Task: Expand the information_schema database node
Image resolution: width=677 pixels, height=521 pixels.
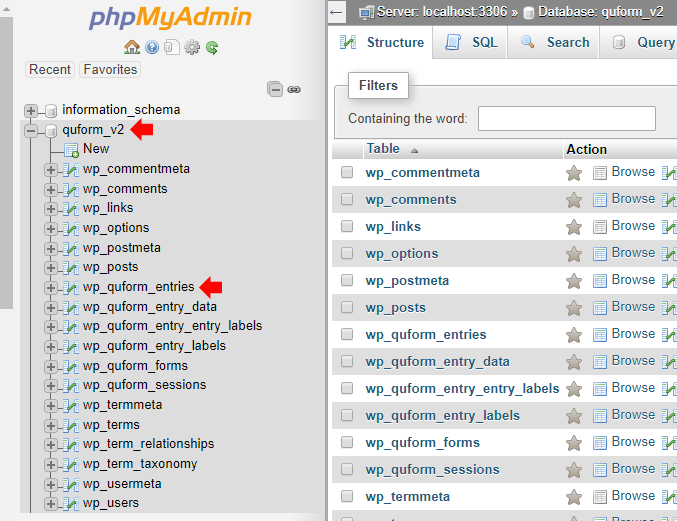Action: pyautogui.click(x=30, y=111)
